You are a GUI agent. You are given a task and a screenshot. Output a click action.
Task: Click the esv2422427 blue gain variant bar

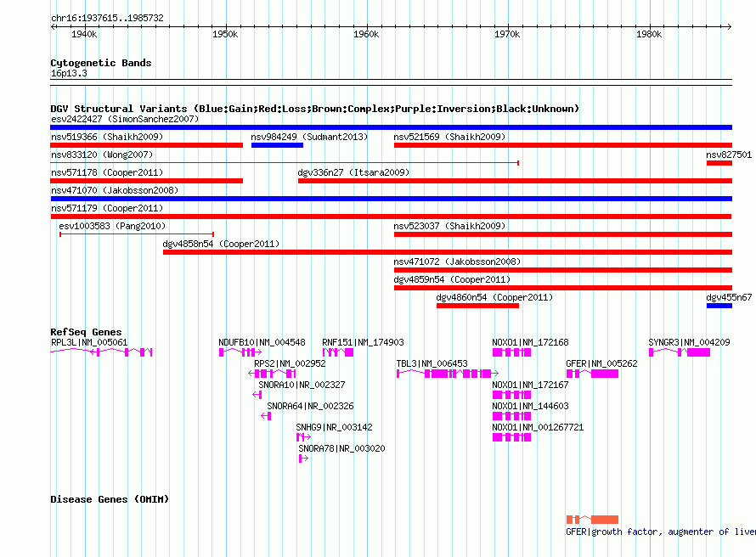391,127
